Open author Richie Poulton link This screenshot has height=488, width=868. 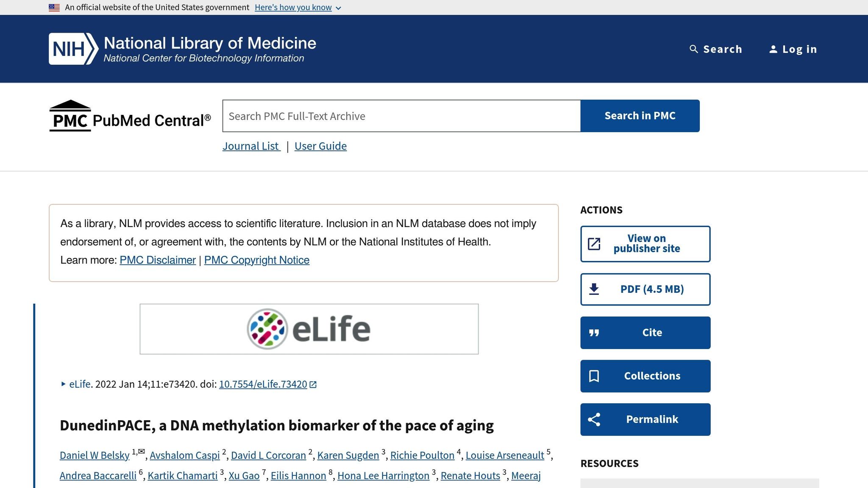tap(422, 455)
